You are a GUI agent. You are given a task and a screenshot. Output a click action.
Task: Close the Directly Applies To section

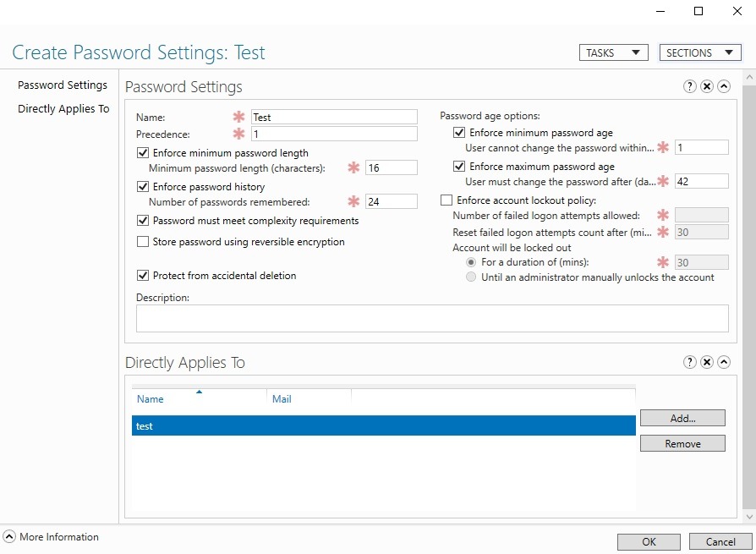coord(707,362)
